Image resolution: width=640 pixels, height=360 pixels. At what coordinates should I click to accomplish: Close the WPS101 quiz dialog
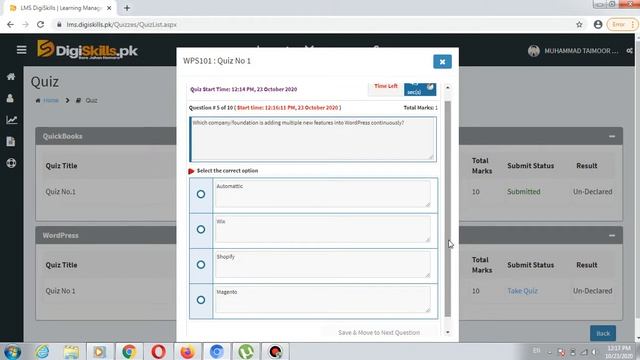[x=442, y=62]
